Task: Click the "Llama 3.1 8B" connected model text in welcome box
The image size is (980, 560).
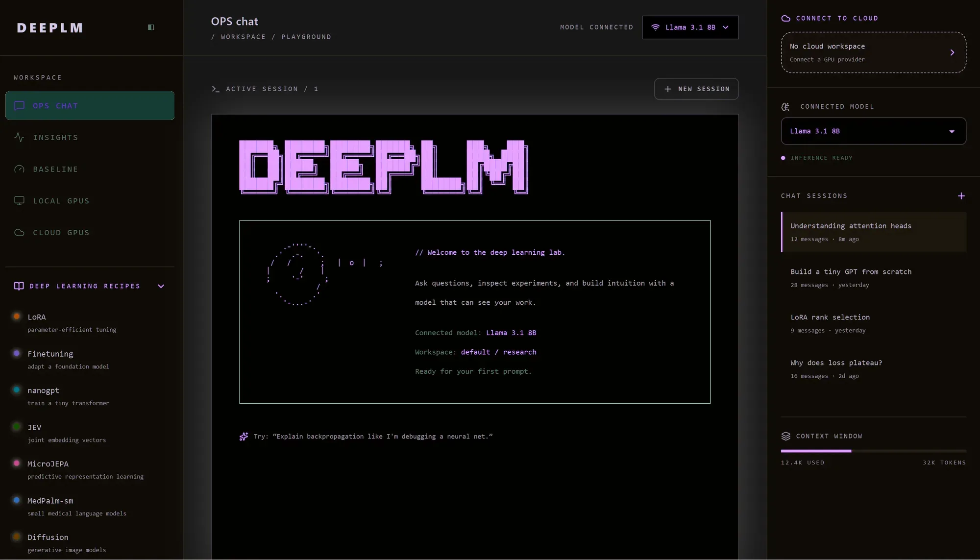Action: (511, 333)
